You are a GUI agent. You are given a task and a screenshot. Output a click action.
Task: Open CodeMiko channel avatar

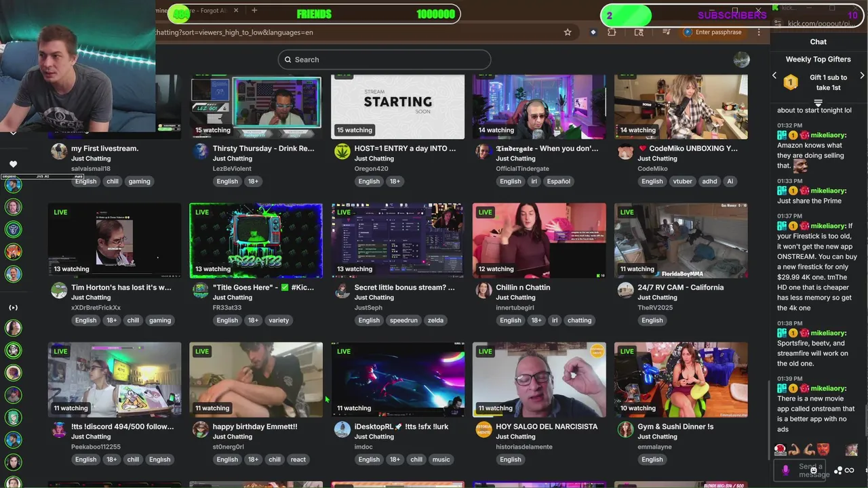[625, 151]
